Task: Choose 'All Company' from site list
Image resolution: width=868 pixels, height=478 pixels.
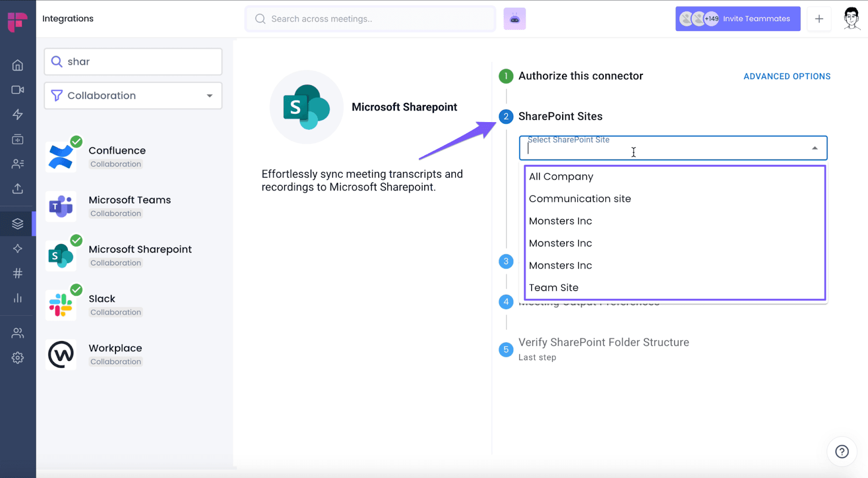Action: click(675, 176)
